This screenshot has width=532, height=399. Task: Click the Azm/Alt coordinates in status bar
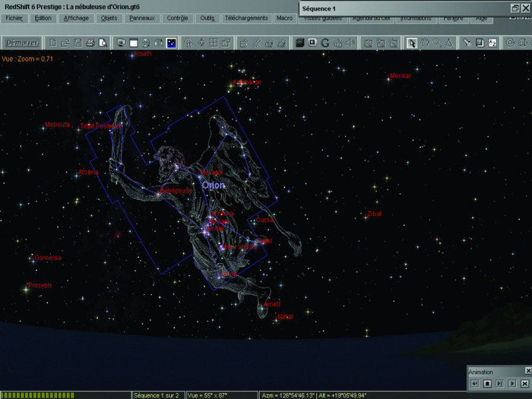tap(314, 395)
